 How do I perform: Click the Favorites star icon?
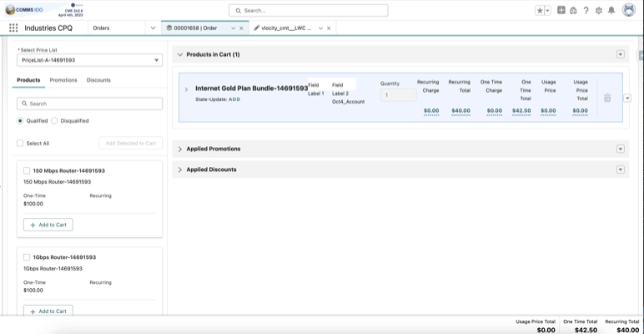click(x=540, y=11)
